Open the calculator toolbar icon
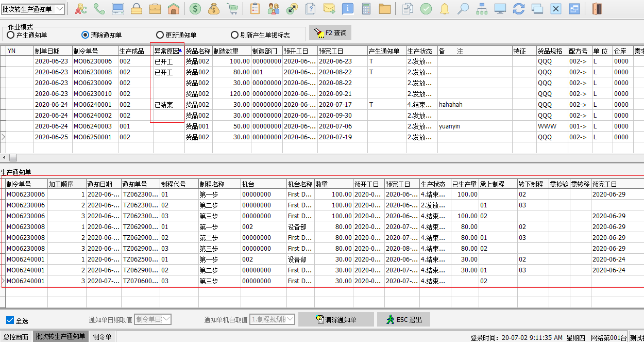 click(366, 9)
